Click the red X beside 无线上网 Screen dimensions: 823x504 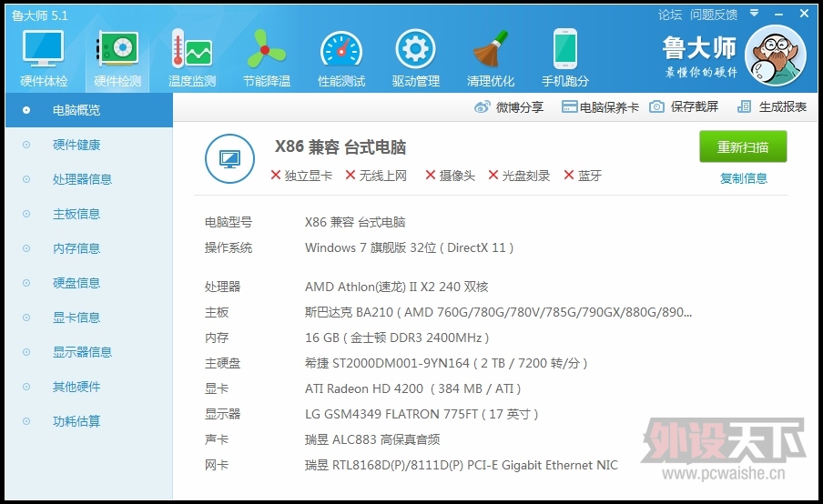(351, 175)
